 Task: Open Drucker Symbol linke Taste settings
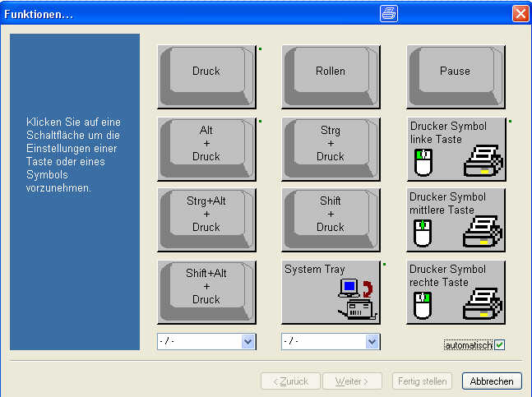click(x=456, y=149)
